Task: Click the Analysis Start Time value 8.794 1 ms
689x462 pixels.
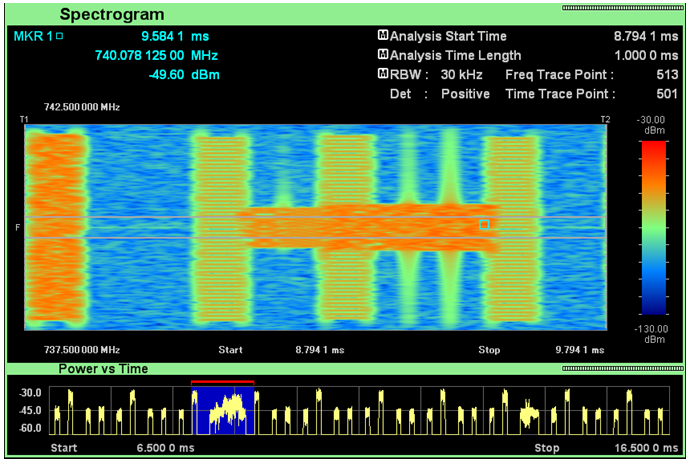Action: [x=646, y=36]
